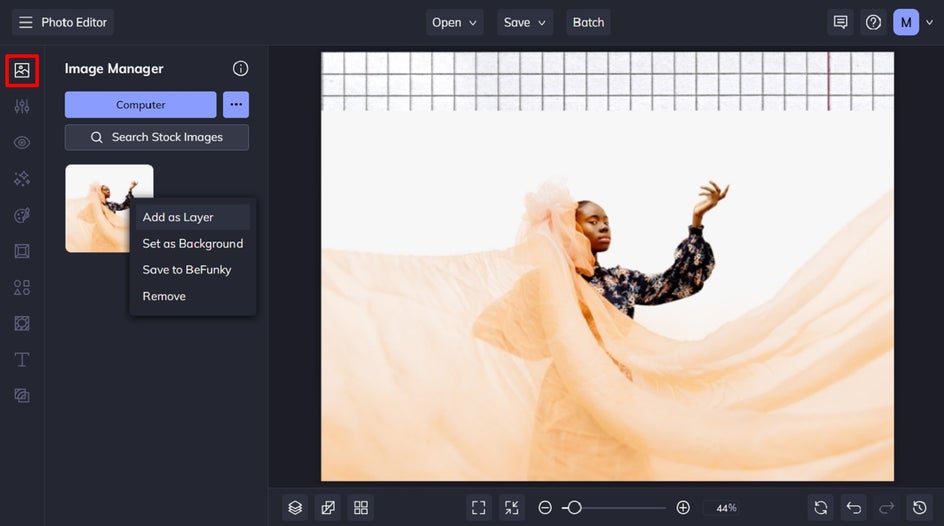This screenshot has height=526, width=944.
Task: Open the Open dropdown menu
Action: pyautogui.click(x=455, y=22)
